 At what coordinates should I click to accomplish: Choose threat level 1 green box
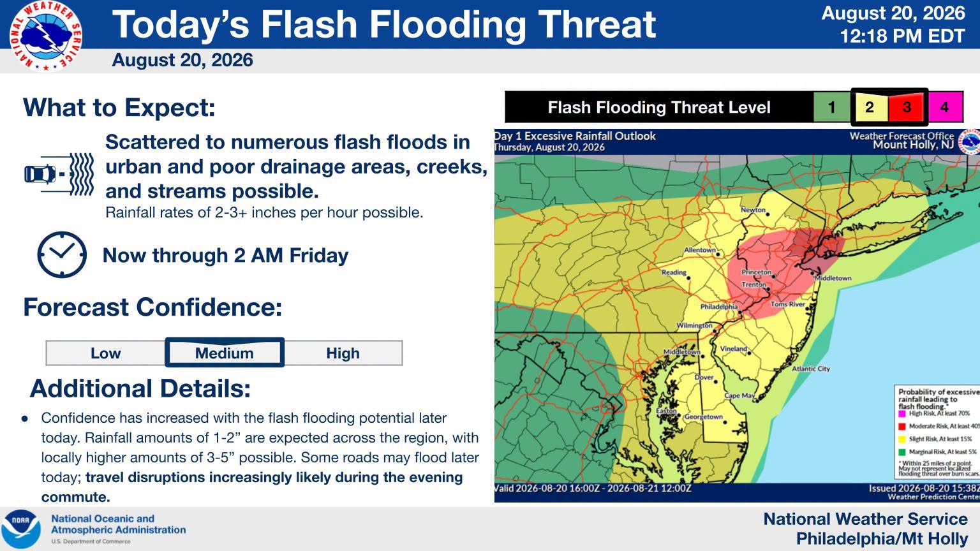pyautogui.click(x=831, y=107)
